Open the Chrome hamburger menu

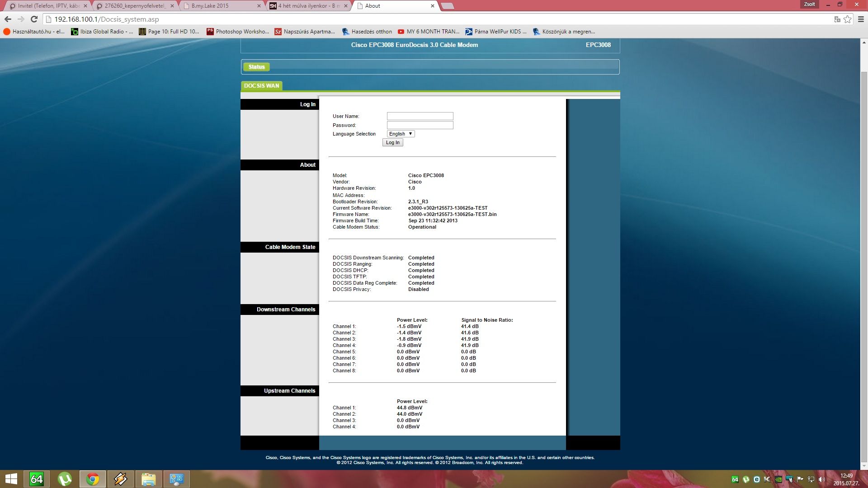[861, 19]
